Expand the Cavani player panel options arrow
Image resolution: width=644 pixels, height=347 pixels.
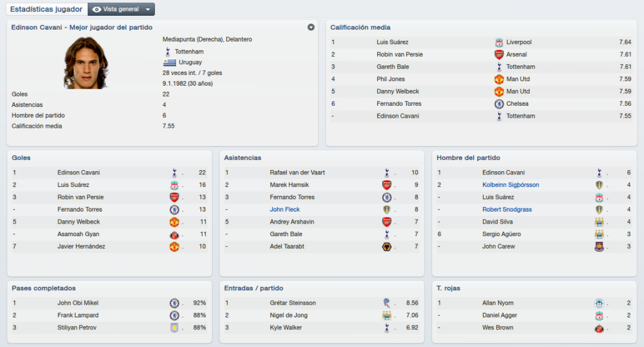click(x=311, y=27)
